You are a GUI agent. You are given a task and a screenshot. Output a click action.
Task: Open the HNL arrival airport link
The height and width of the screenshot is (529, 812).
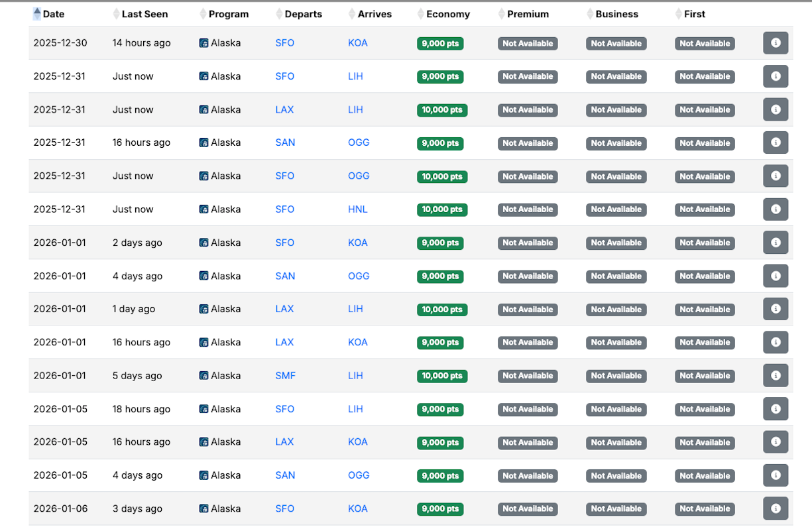pyautogui.click(x=357, y=209)
